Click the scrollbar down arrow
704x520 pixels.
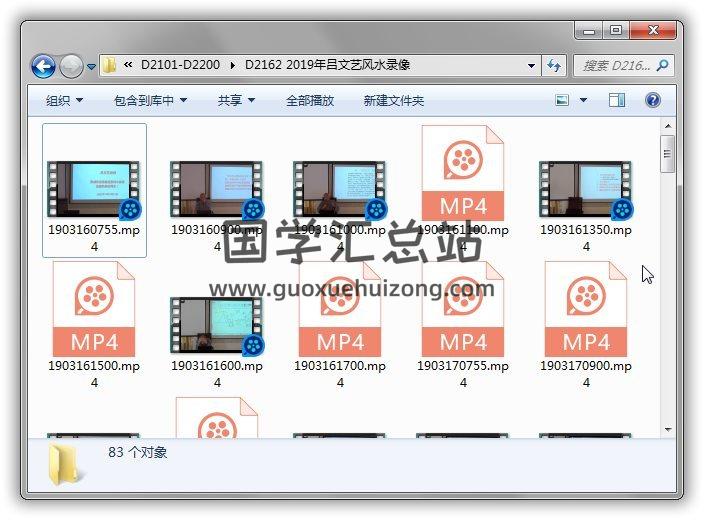668,430
